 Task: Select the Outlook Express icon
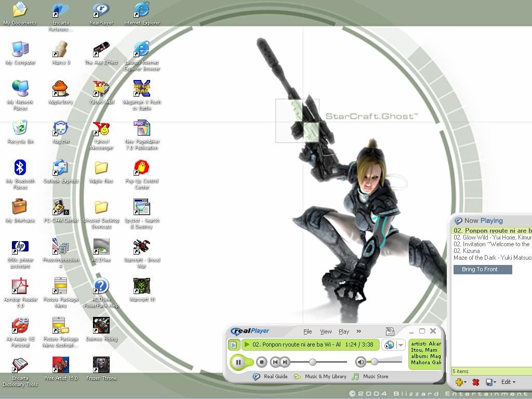tap(61, 171)
